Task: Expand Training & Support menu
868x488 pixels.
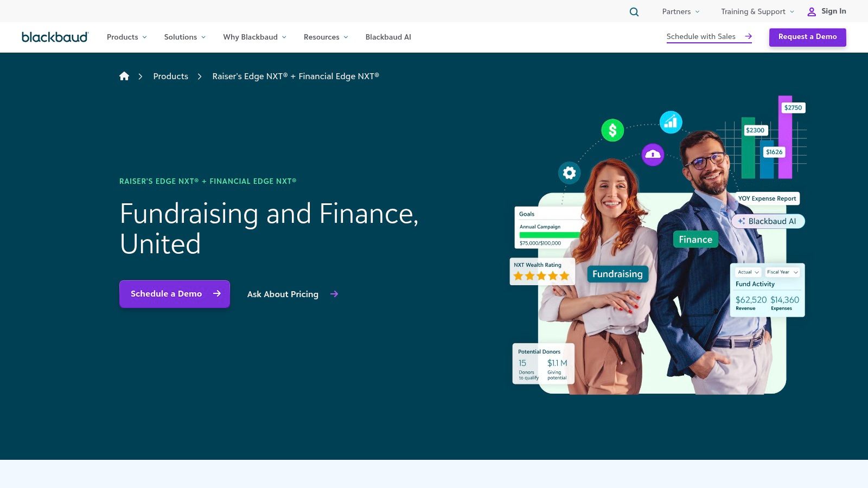Action: click(x=757, y=11)
